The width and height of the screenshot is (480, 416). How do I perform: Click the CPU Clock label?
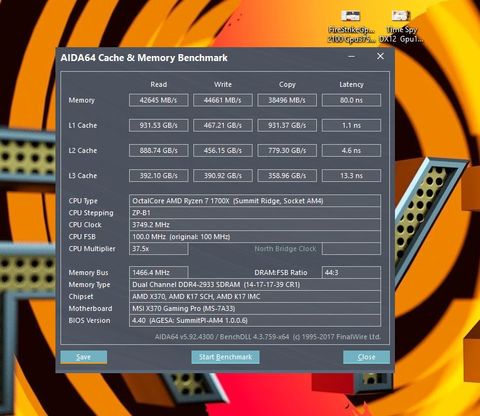[85, 225]
